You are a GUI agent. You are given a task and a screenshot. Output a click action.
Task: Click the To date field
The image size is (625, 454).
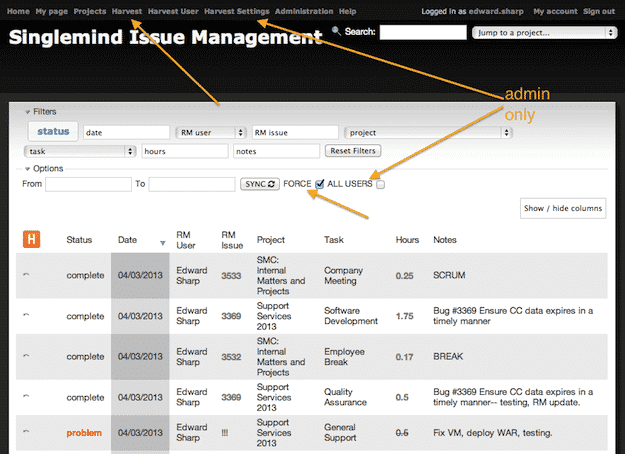click(192, 184)
